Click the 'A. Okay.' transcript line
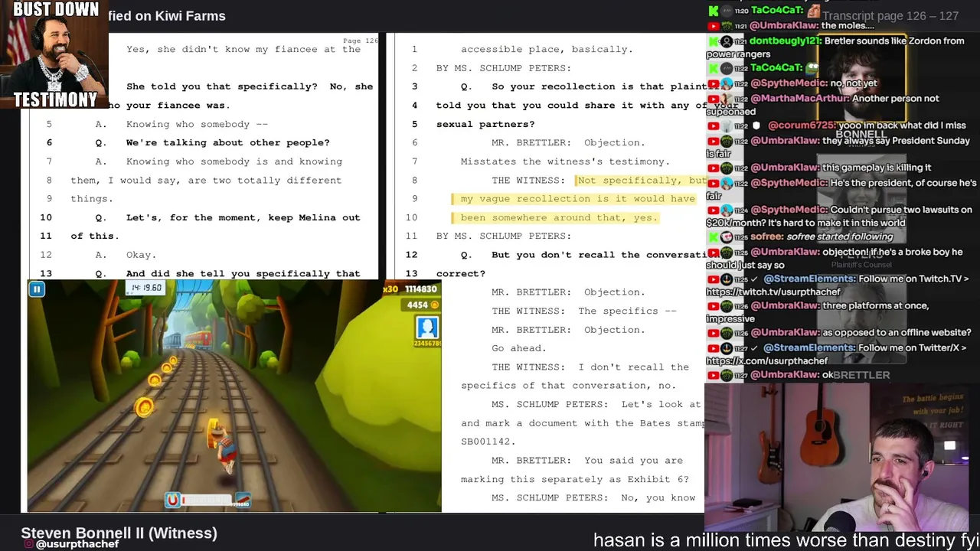The image size is (980, 551). [126, 255]
